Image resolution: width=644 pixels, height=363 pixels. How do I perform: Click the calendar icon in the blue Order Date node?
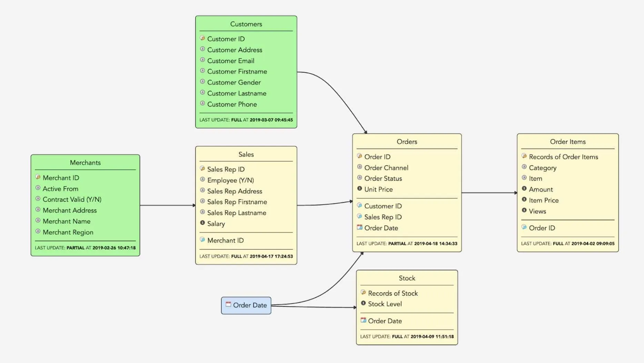[x=228, y=304]
